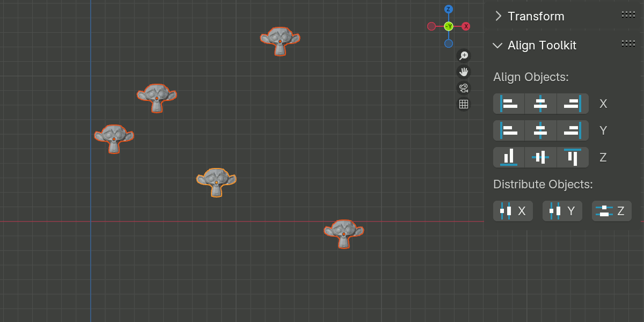
Task: Distribute objects along Z
Action: pos(612,211)
